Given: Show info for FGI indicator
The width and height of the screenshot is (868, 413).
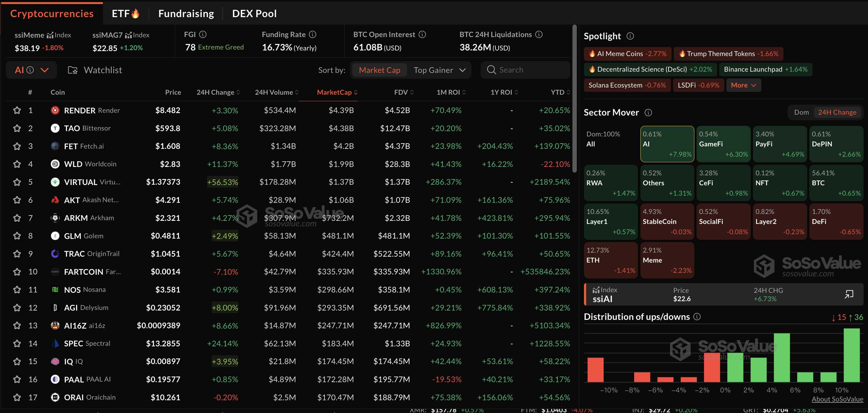Looking at the screenshot, I should [x=203, y=34].
